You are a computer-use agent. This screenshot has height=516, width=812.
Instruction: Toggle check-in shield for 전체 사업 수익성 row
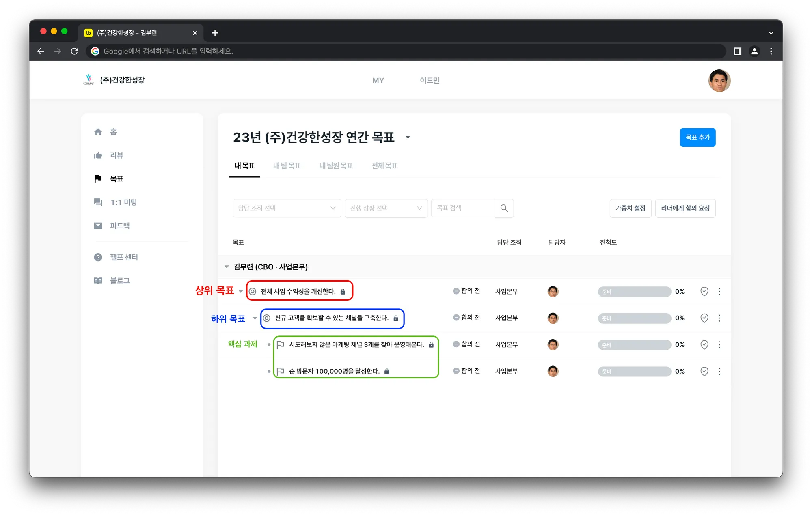click(704, 292)
